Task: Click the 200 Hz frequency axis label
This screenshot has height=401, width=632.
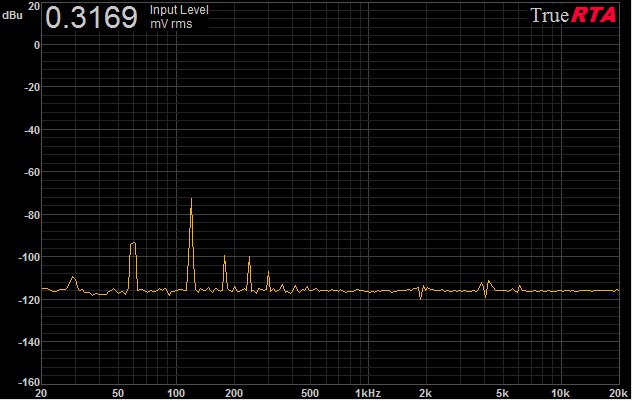Action: coord(234,393)
